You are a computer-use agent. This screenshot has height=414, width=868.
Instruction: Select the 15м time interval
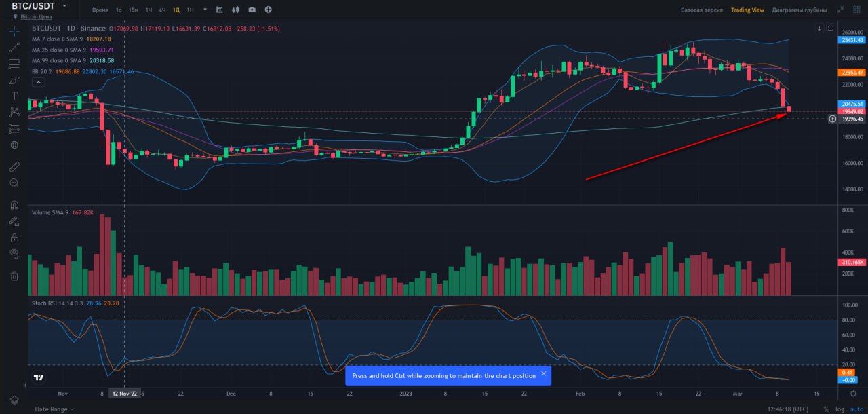[134, 10]
